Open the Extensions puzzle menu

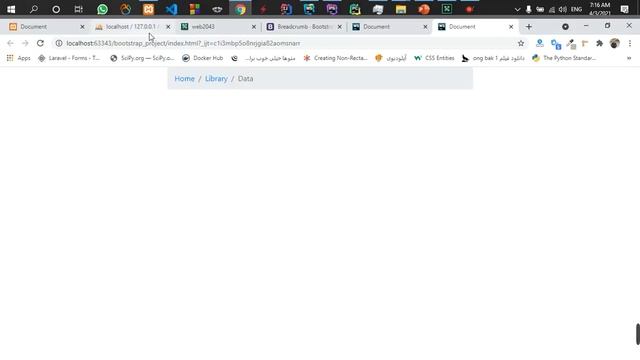pos(599,43)
